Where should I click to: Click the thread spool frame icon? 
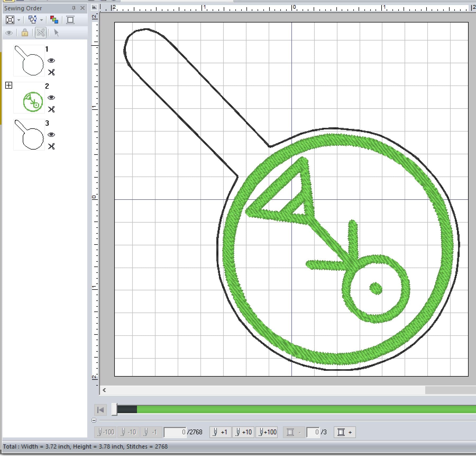[x=70, y=20]
